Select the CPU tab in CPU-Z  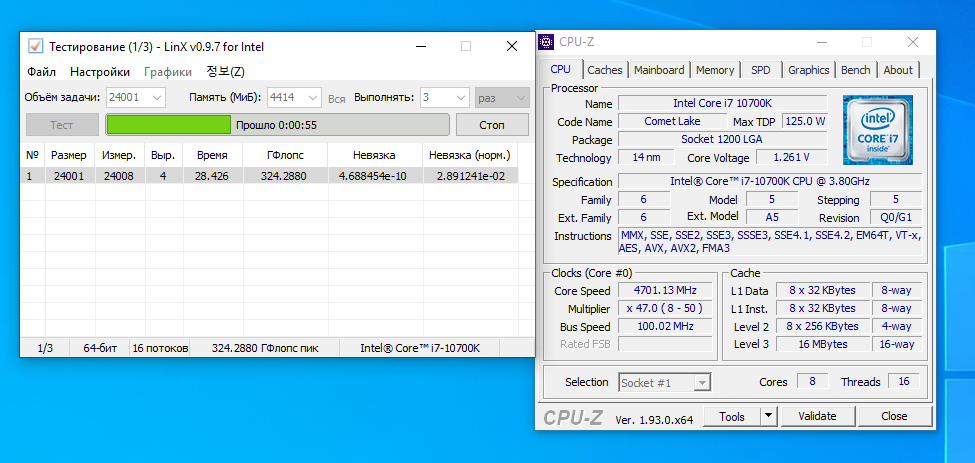click(560, 69)
